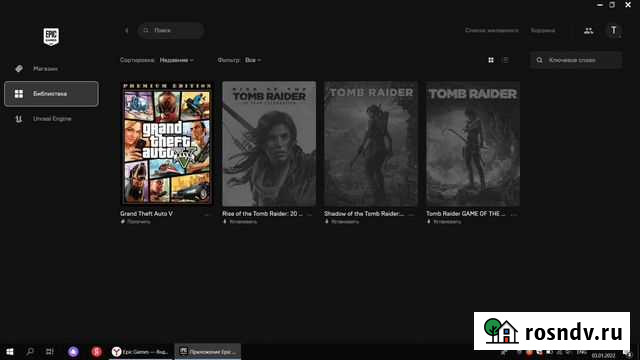Open Rise of the Tomb Raider cover
This screenshot has height=360, width=640.
coord(269,143)
